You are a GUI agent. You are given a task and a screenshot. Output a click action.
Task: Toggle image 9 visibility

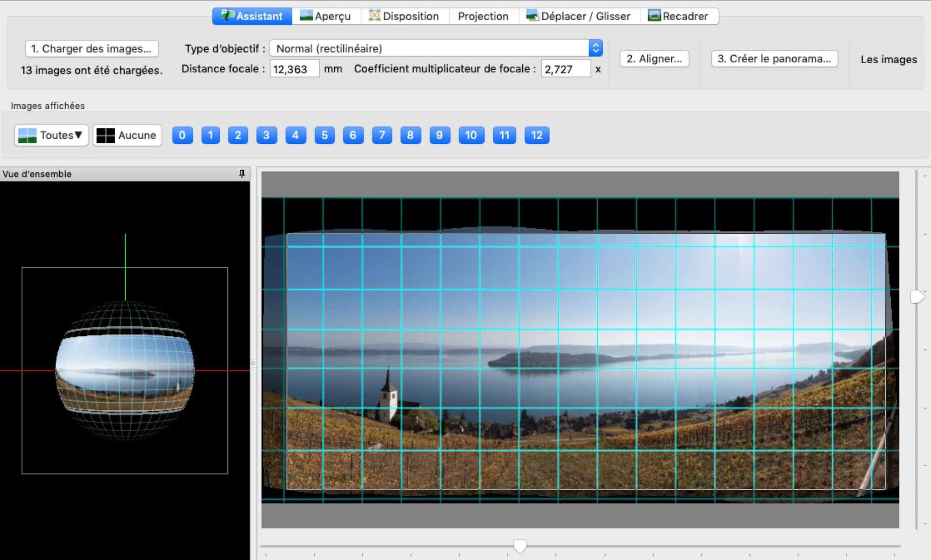point(439,135)
